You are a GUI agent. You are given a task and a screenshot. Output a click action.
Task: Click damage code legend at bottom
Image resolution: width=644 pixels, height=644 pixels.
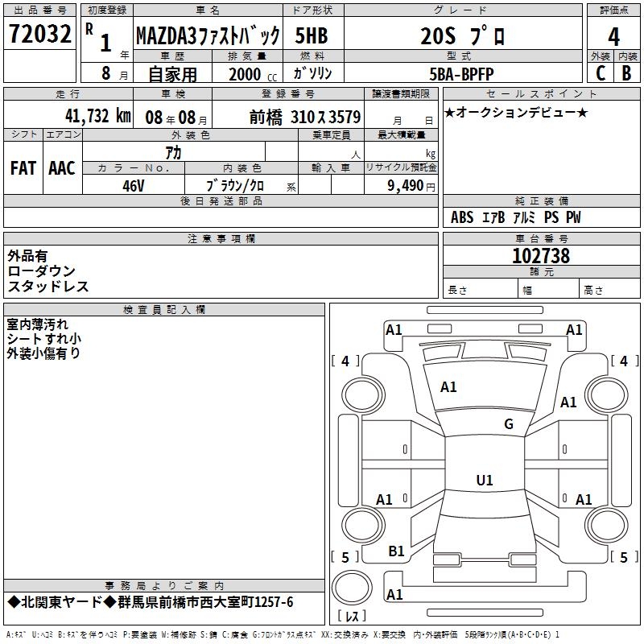(283, 635)
